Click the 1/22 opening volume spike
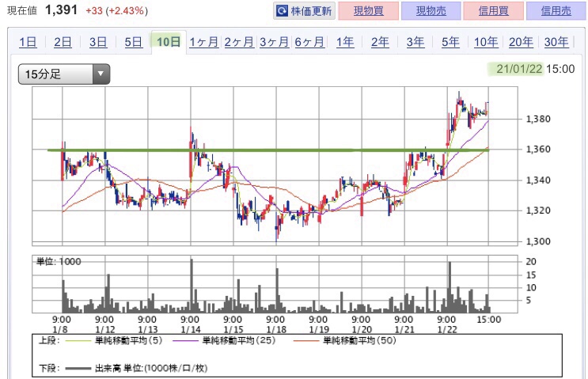The width and height of the screenshot is (588, 379). pyautogui.click(x=450, y=287)
